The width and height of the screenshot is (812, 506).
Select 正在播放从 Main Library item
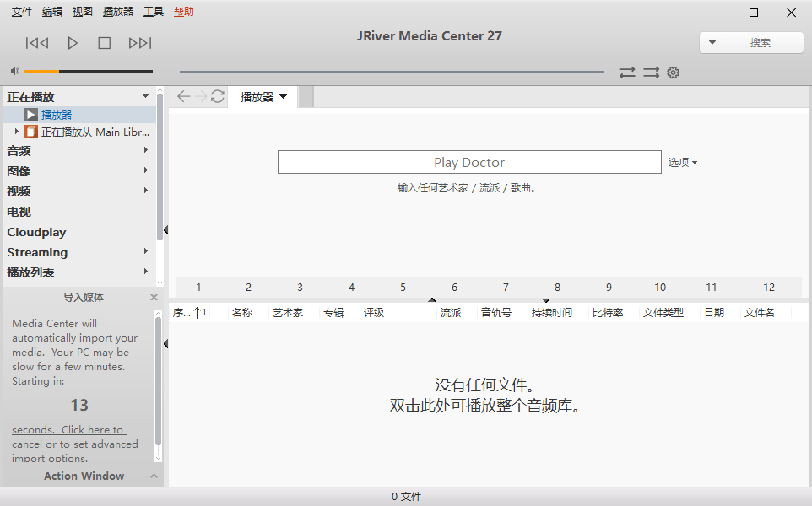pyautogui.click(x=95, y=132)
